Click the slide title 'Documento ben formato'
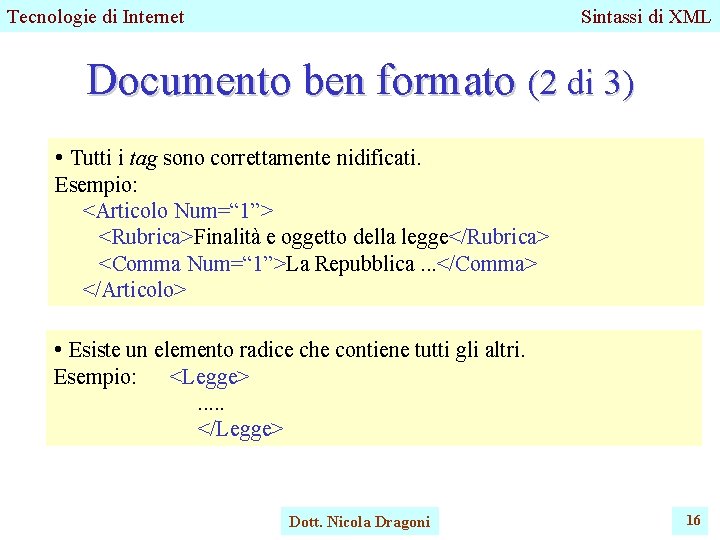 (300, 80)
